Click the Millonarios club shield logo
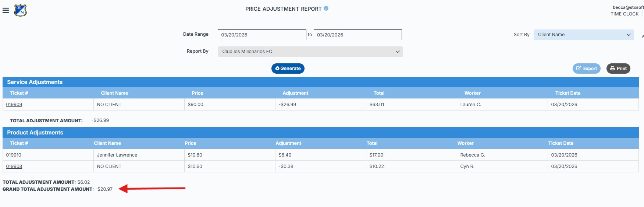 point(20,10)
